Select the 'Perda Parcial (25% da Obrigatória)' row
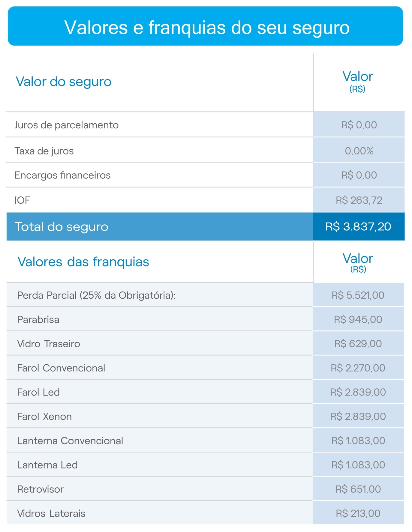This screenshot has width=412, height=532. tap(96, 295)
